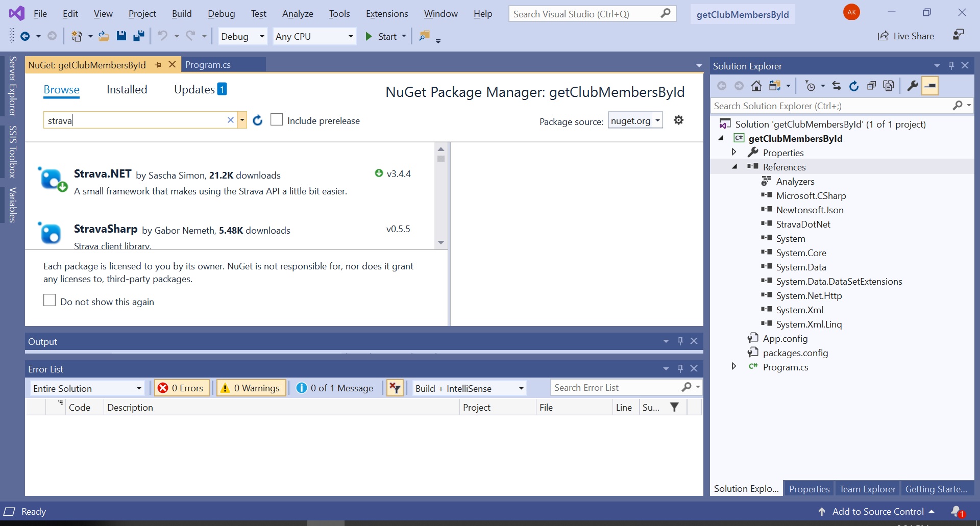Refresh the NuGet package search results
The image size is (980, 526).
pos(258,120)
